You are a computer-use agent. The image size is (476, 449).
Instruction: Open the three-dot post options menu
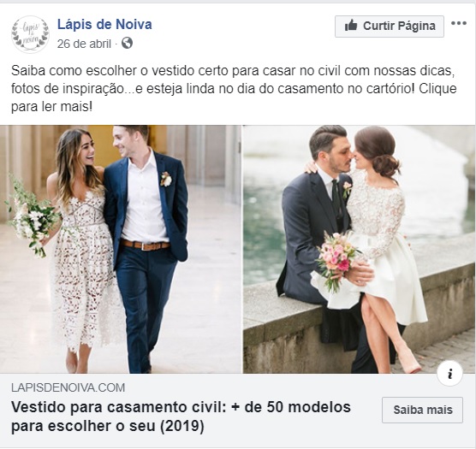[x=458, y=23]
